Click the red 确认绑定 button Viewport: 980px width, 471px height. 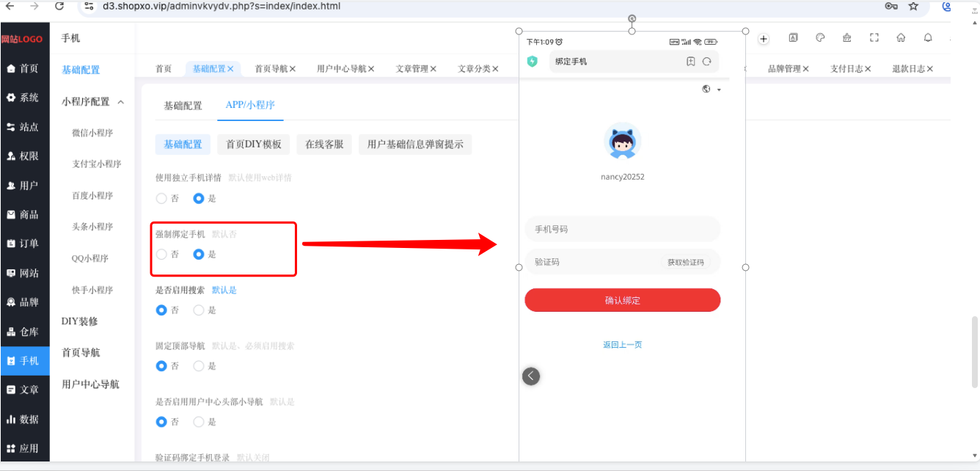click(623, 300)
